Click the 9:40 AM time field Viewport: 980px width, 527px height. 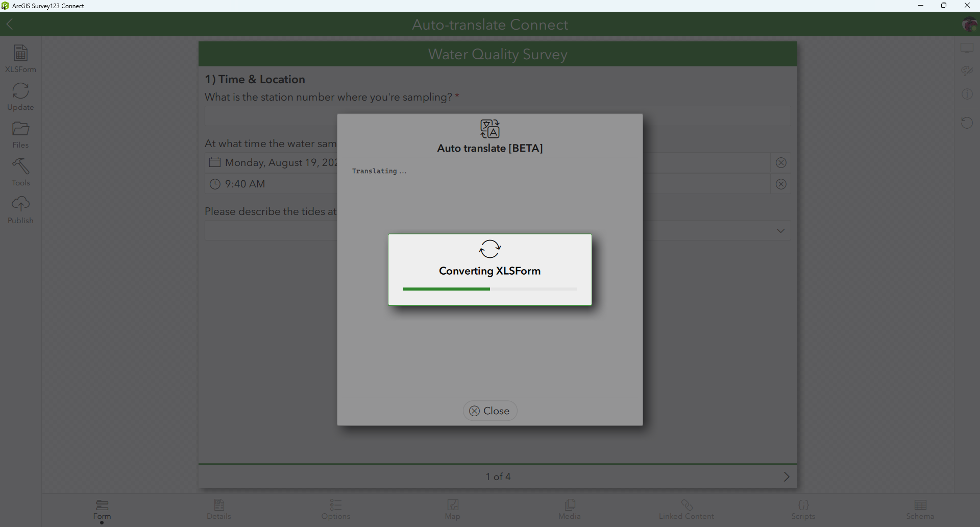click(487, 184)
